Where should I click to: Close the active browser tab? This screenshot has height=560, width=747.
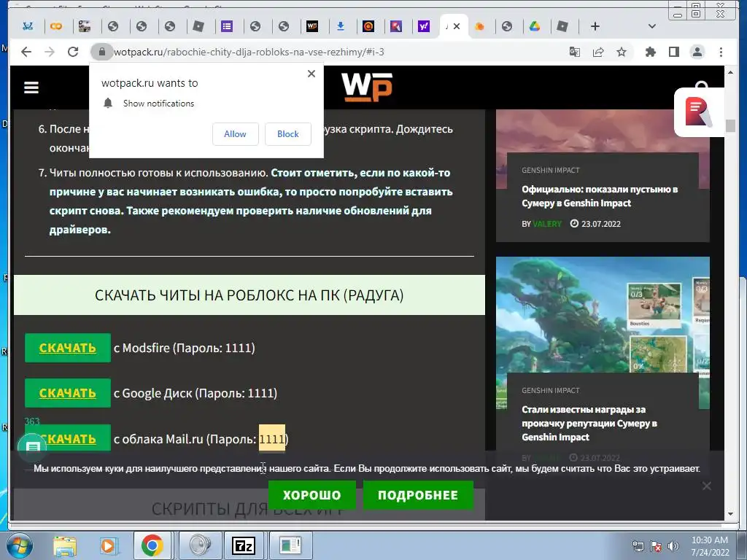[x=457, y=26]
